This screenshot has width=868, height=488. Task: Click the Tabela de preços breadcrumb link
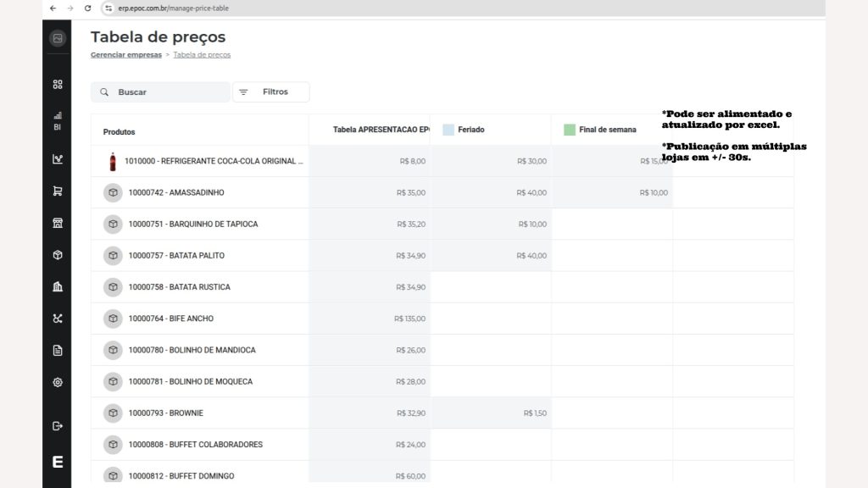pyautogui.click(x=202, y=55)
